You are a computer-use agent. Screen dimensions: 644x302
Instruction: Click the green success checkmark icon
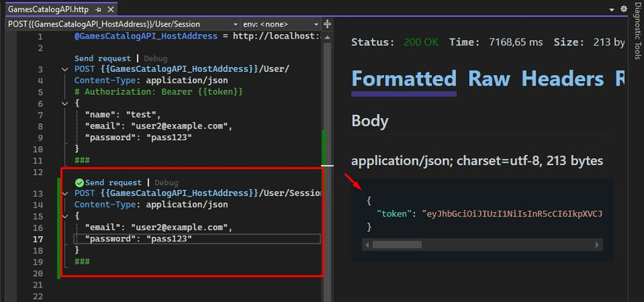(x=80, y=182)
